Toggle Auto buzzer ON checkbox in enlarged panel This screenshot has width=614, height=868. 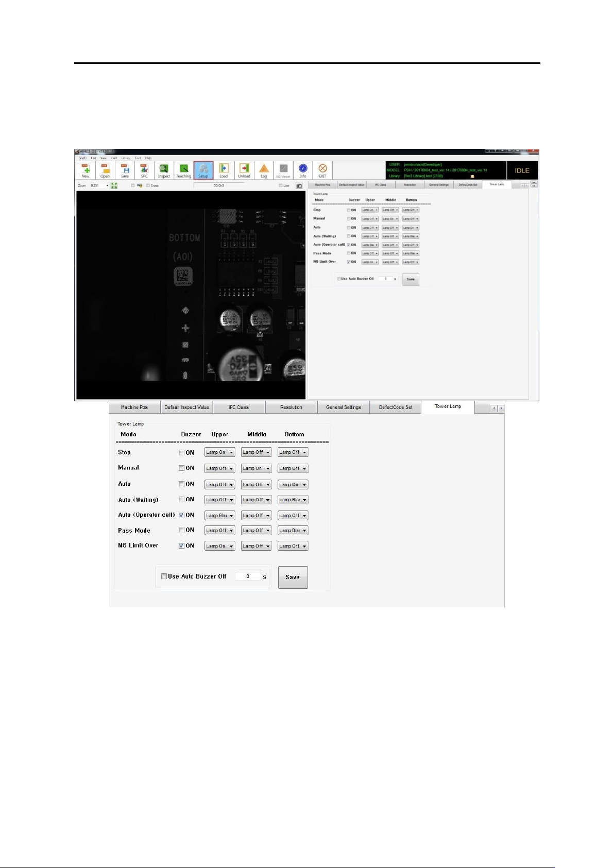pos(181,484)
